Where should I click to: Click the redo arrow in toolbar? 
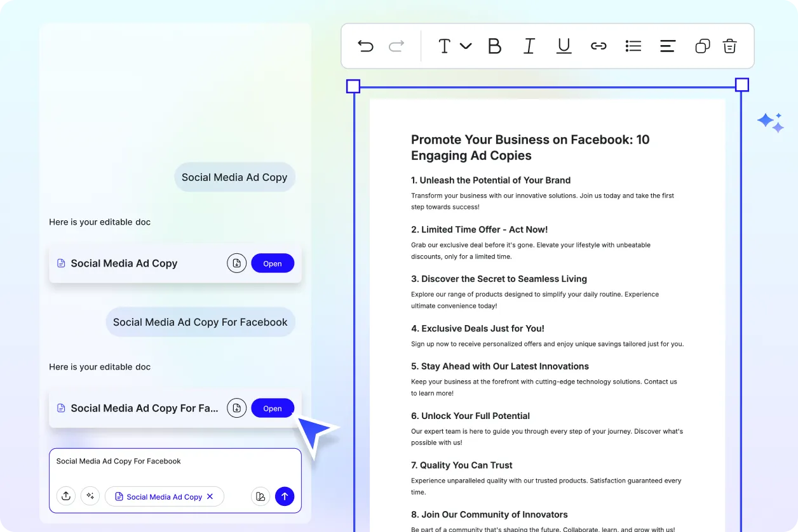tap(396, 46)
